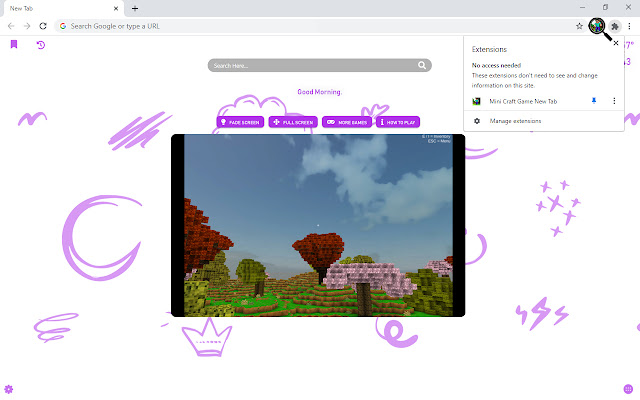Click the Fade Screen button
This screenshot has height=400, width=640.
[240, 122]
